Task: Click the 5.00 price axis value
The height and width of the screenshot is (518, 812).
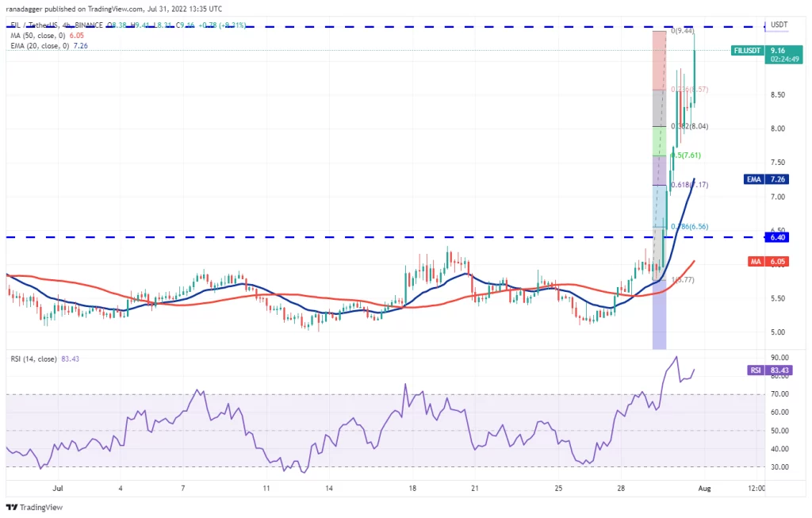Action: pos(777,332)
